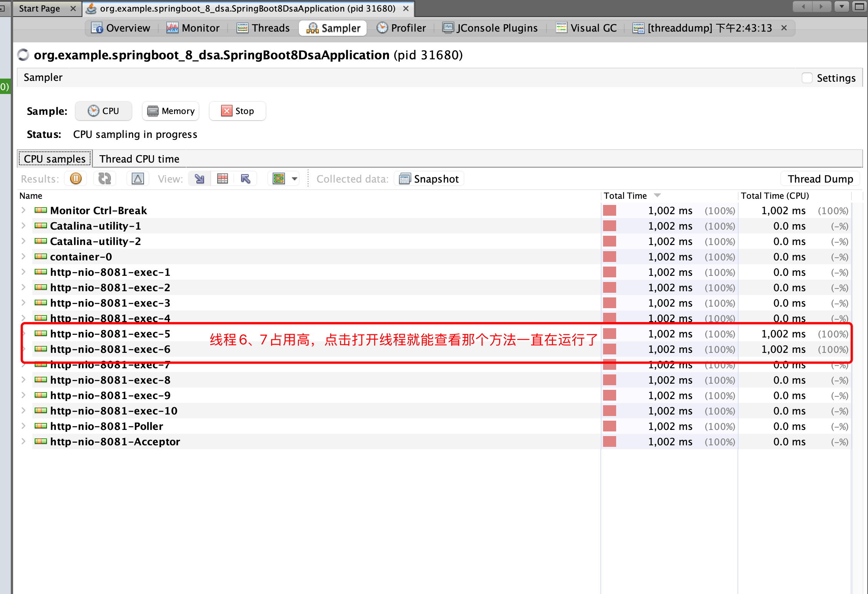
Task: Stop the CPU sampling
Action: pos(238,111)
